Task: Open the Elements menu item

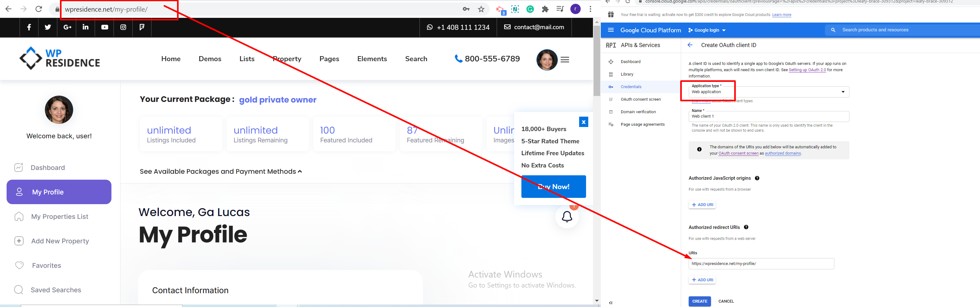Action: pyautogui.click(x=372, y=59)
